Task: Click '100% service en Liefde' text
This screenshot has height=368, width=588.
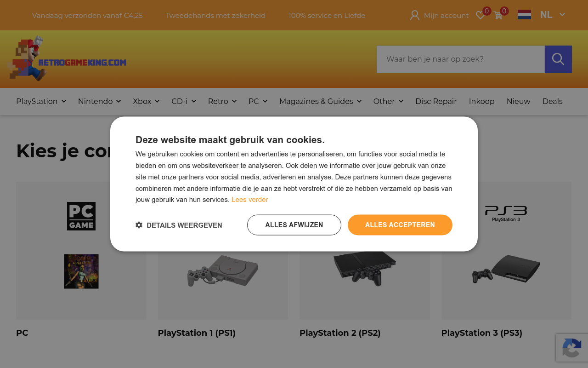Action: click(x=327, y=16)
